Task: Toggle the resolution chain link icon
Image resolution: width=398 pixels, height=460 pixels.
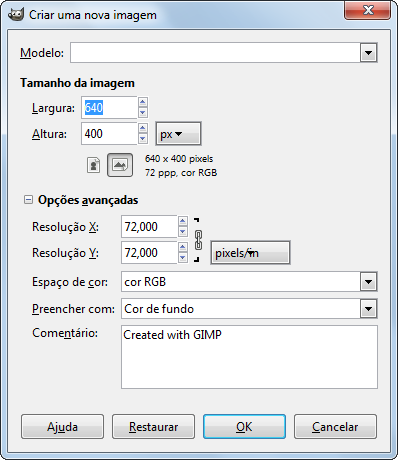Action: (198, 240)
